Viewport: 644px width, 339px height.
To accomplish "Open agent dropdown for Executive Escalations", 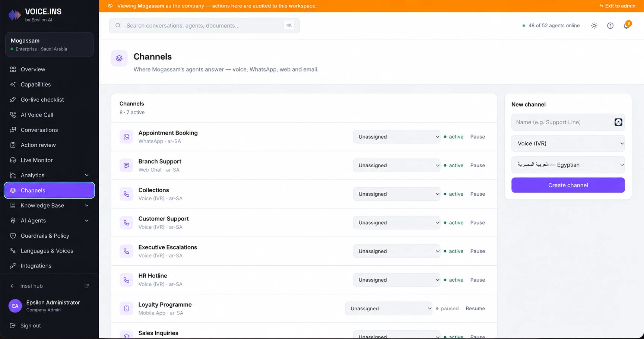I will pos(397,251).
